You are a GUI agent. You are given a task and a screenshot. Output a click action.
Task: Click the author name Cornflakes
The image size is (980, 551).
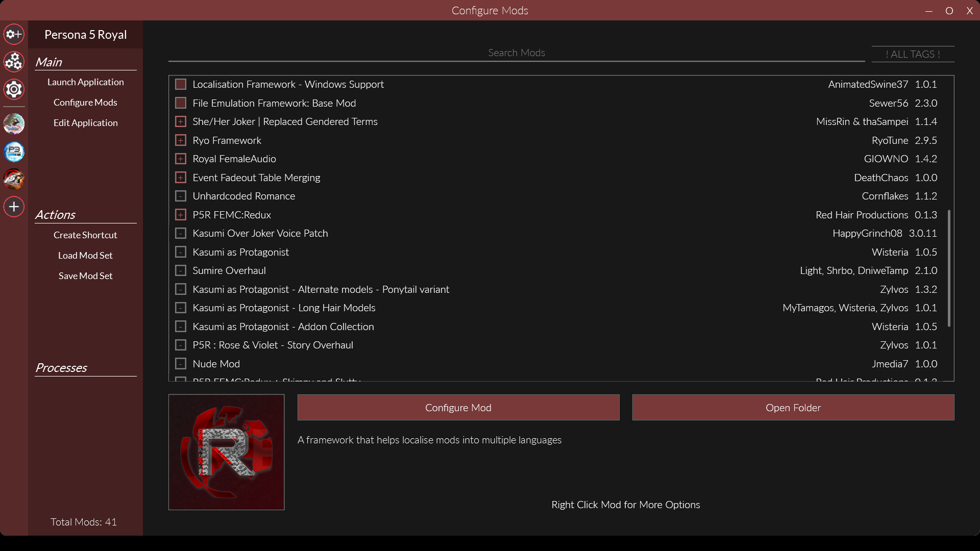point(885,196)
